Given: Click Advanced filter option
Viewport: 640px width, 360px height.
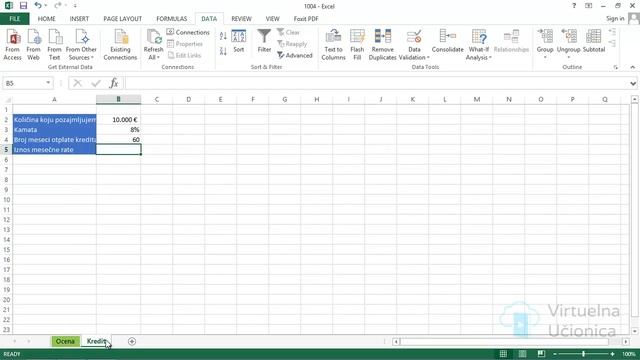Looking at the screenshot, I should [295, 55].
